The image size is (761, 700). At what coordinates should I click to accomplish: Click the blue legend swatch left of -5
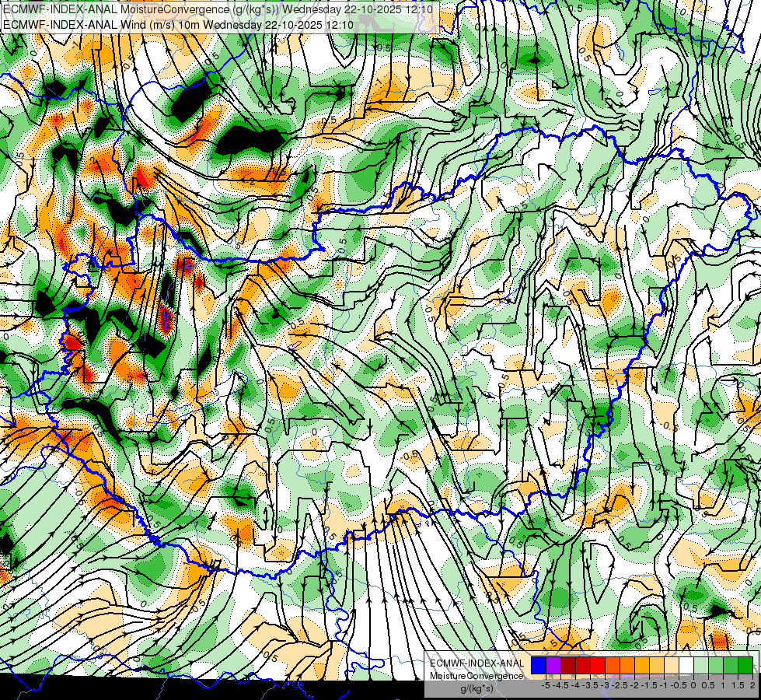539,666
